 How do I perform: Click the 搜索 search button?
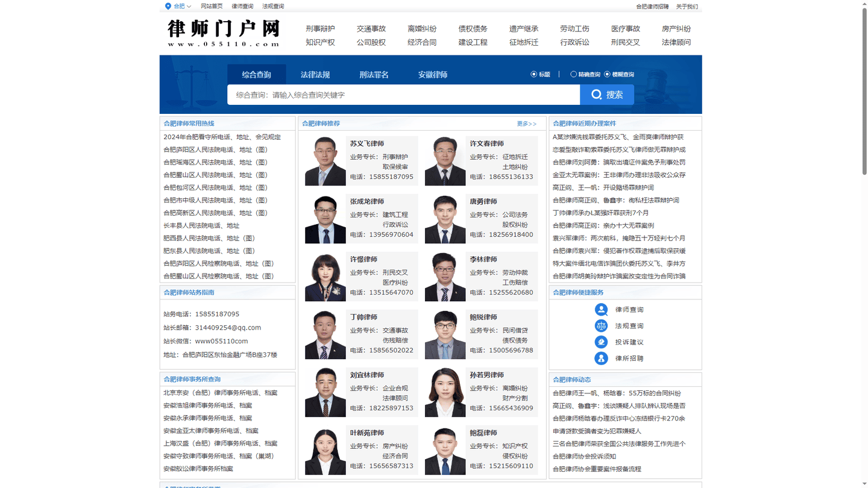coord(607,95)
